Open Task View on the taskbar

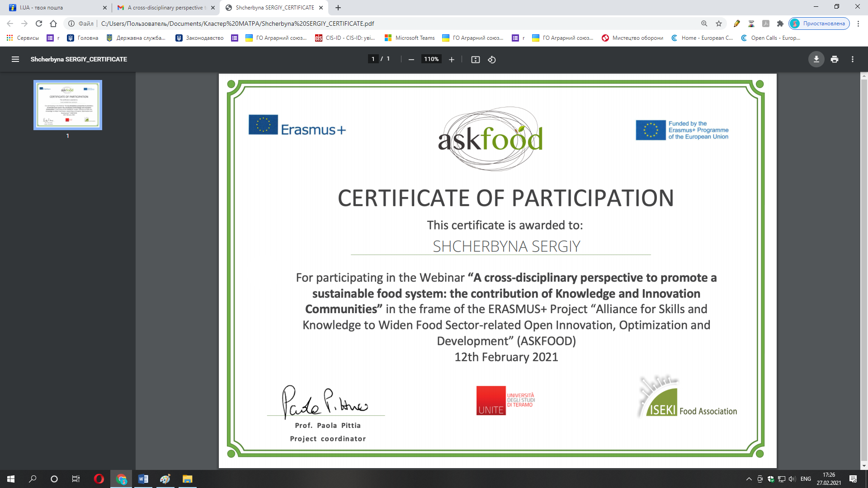[x=76, y=479]
